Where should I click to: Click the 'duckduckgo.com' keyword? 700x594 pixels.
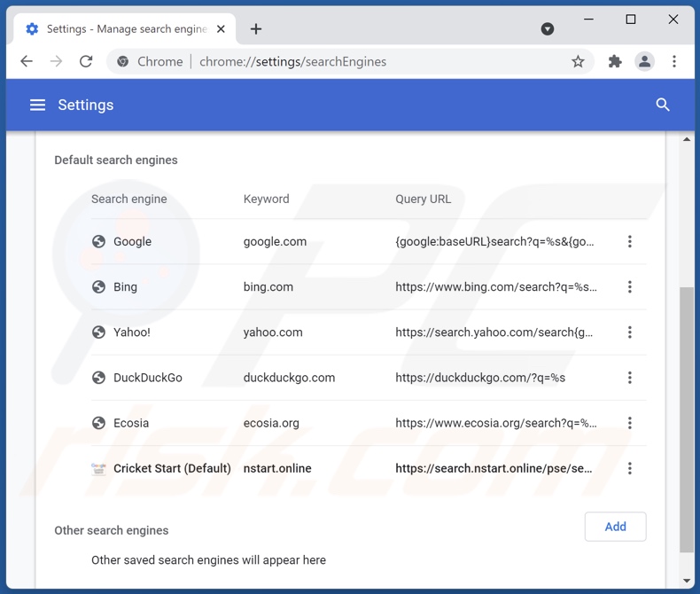tap(289, 378)
